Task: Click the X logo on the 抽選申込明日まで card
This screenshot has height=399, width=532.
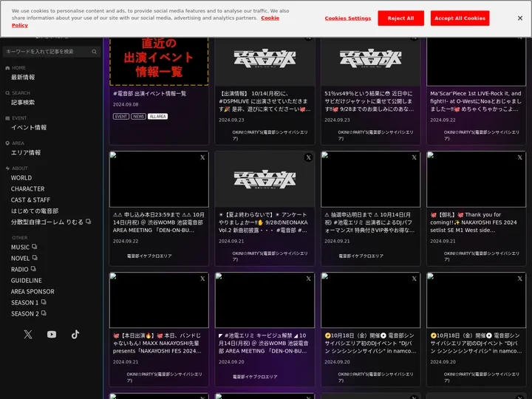Action: [x=414, y=157]
